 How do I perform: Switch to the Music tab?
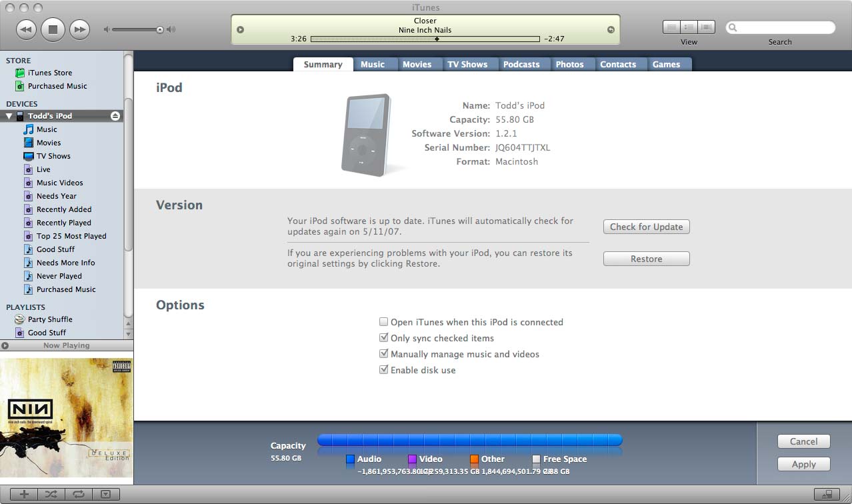pos(373,65)
